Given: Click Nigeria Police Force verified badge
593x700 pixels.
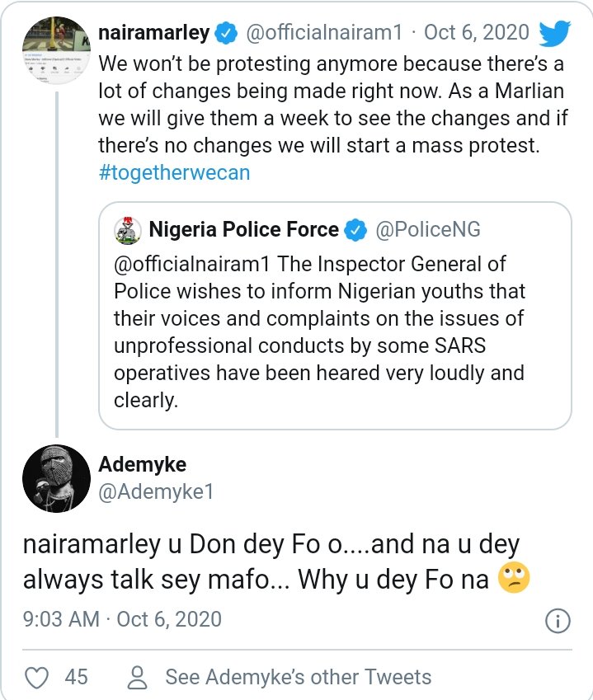Looking at the screenshot, I should (355, 230).
